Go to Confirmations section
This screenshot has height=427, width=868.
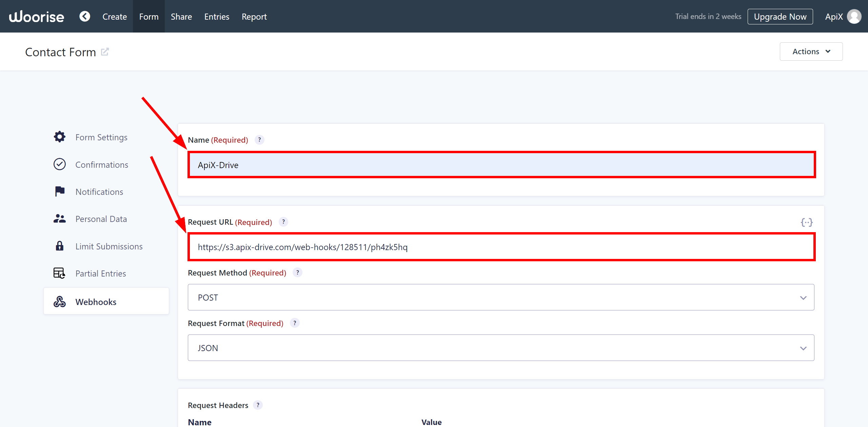tap(102, 165)
